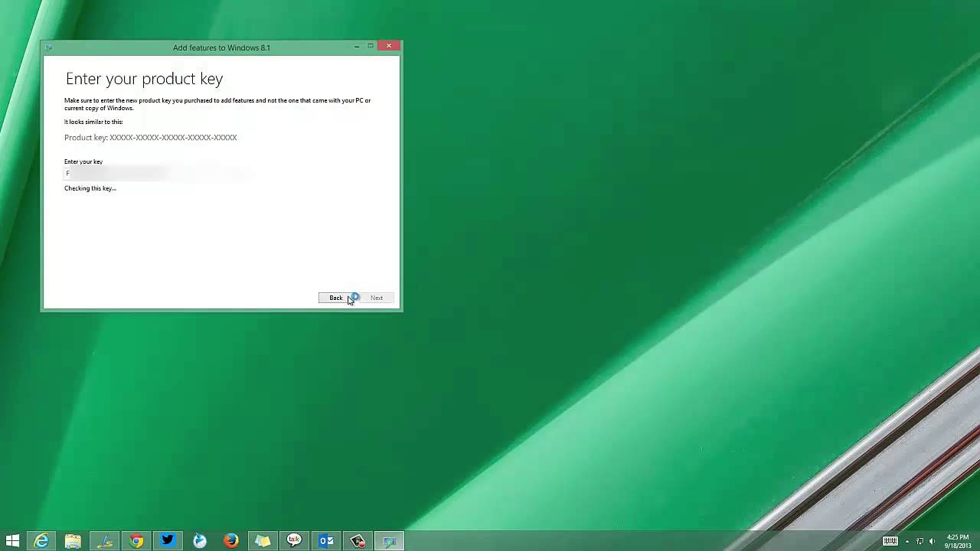Viewport: 980px width, 551px height.
Task: Launch Internet Explorer from the taskbar
Action: 41,541
